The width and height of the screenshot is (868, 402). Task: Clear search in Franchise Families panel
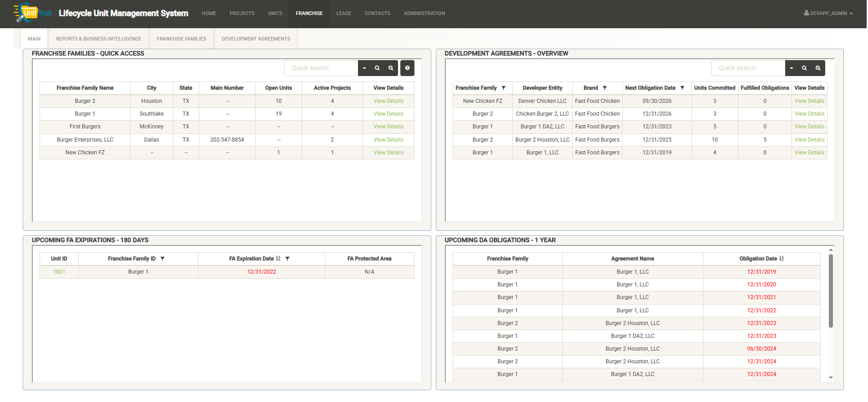391,68
